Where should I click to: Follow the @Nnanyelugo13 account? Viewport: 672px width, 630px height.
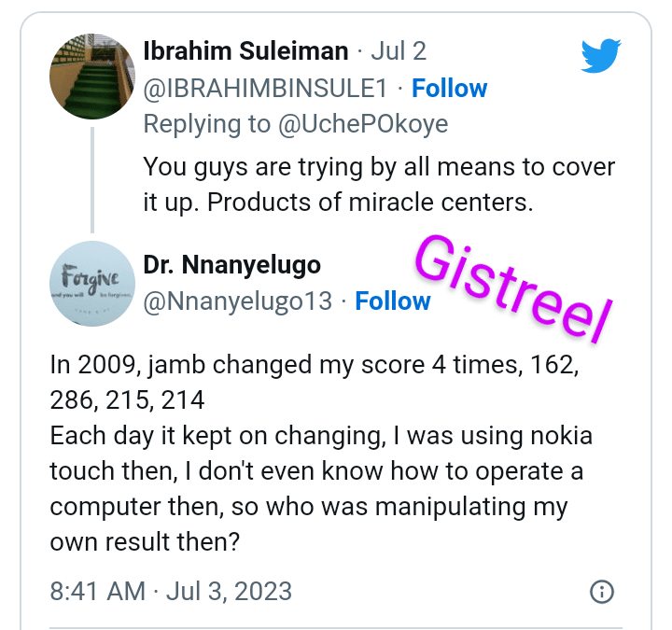click(393, 301)
